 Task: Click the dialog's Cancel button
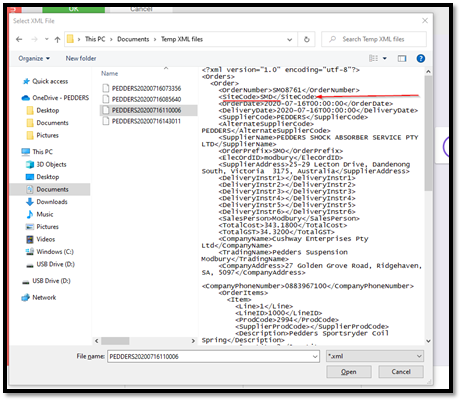[x=401, y=372]
